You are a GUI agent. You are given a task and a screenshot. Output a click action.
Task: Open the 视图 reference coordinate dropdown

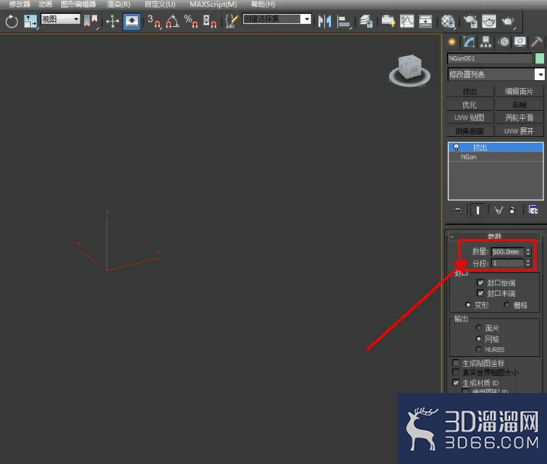(x=60, y=19)
